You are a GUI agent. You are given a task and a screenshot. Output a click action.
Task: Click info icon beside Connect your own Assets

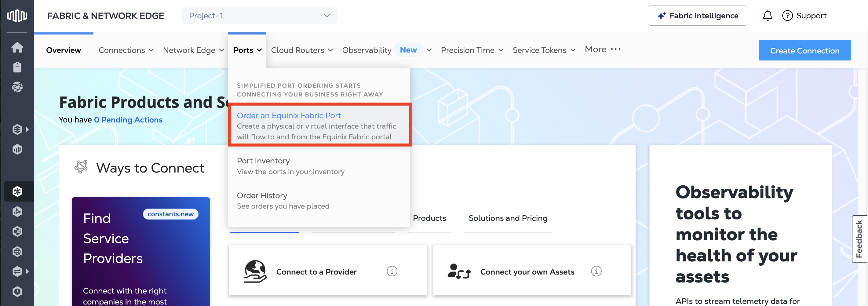point(596,271)
